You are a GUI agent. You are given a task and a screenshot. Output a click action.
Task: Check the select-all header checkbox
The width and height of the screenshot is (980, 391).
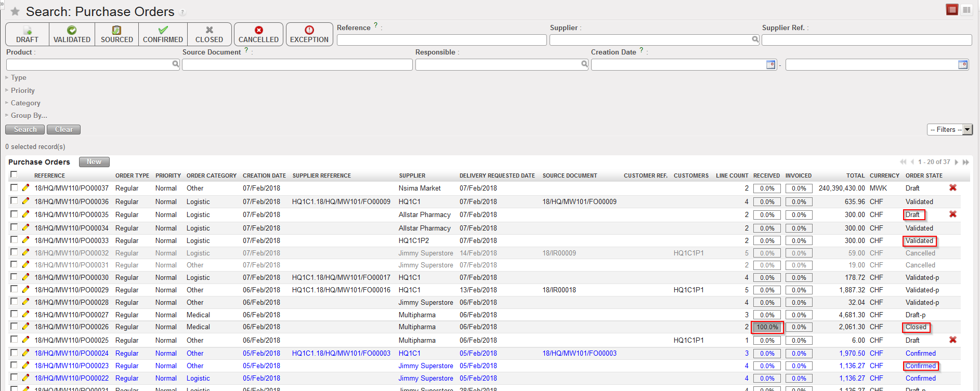pos(14,174)
